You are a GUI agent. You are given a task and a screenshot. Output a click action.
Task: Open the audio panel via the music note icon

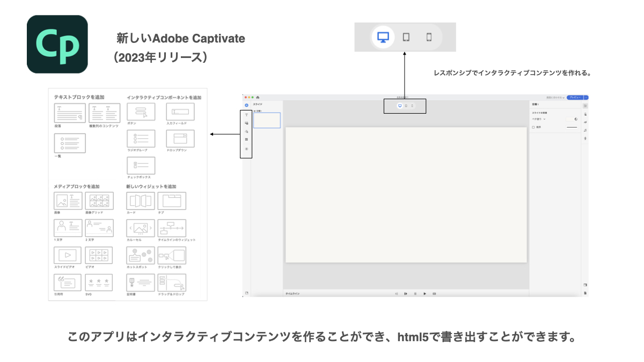pos(585,130)
